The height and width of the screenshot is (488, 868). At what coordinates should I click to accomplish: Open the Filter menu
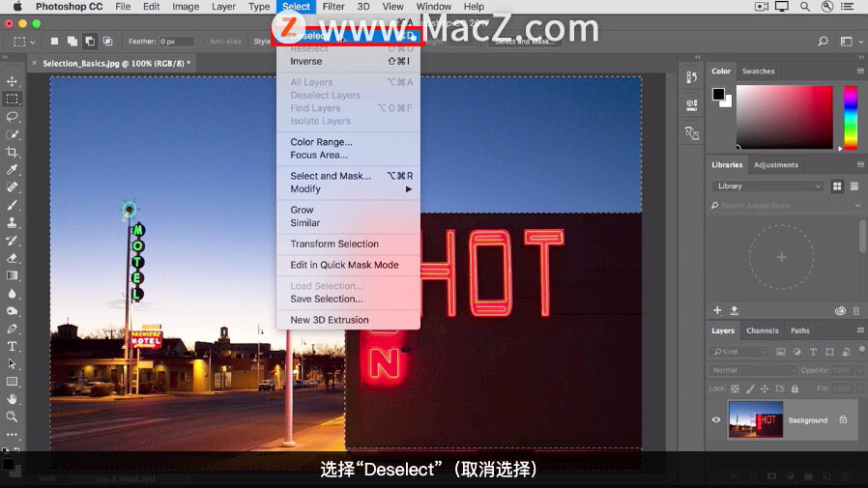[333, 7]
